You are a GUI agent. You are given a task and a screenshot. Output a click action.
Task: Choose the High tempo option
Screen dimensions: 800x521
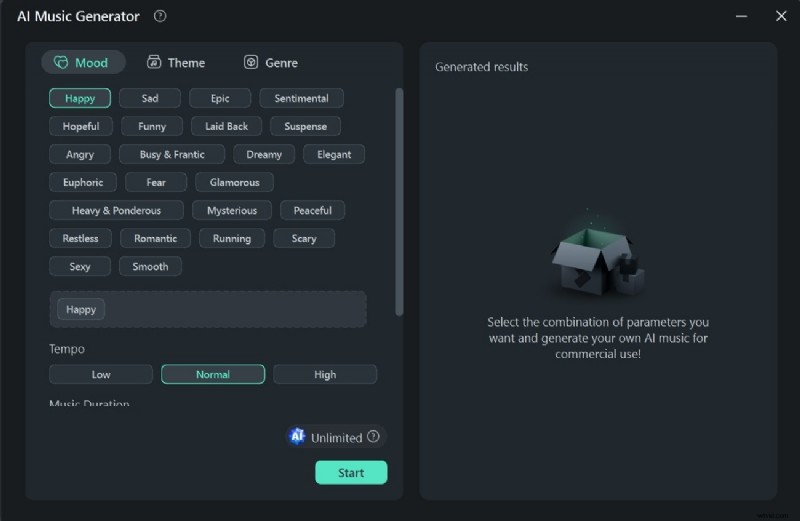(x=325, y=374)
